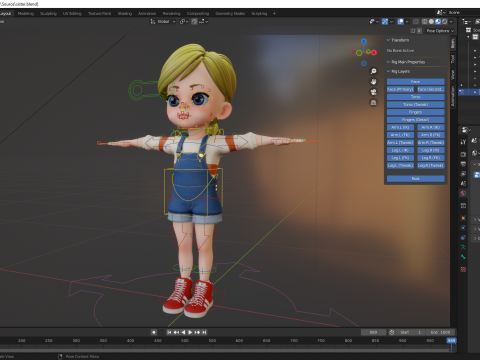
Task: Click the play animation button
Action: [190, 332]
